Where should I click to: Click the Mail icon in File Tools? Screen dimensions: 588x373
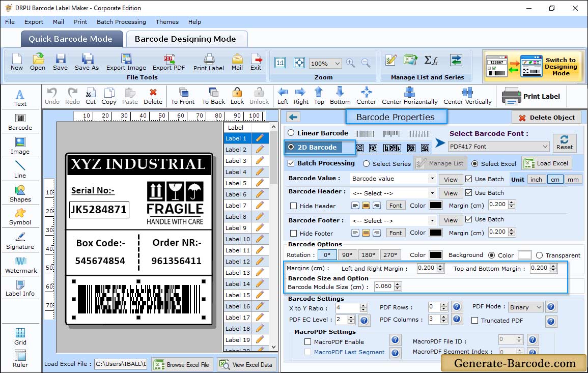point(237,62)
